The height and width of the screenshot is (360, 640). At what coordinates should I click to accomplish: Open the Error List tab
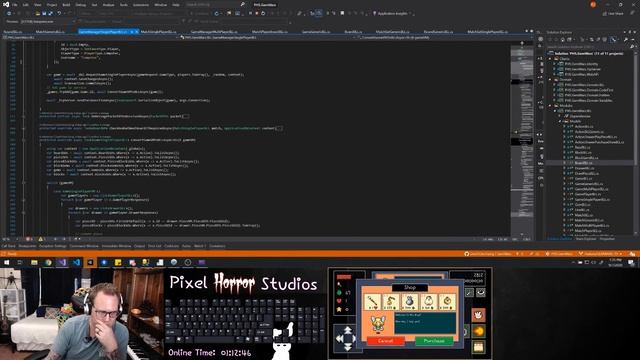click(x=155, y=246)
